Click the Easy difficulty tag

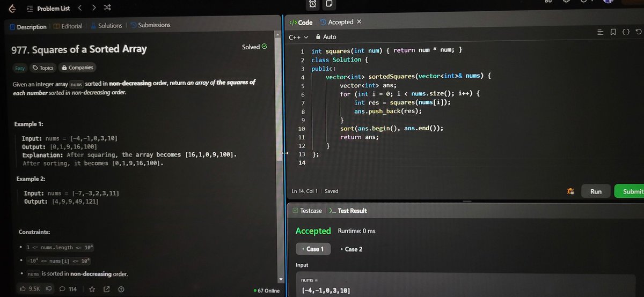tap(20, 68)
